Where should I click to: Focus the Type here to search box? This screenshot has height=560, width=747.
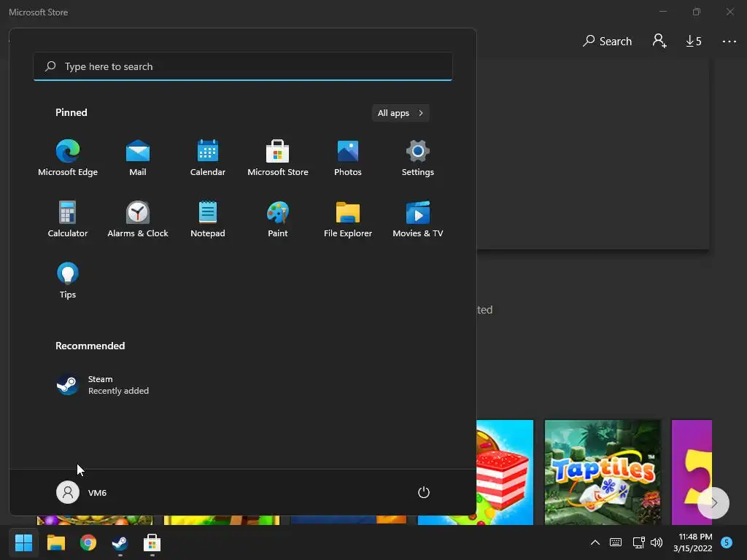[x=243, y=66]
